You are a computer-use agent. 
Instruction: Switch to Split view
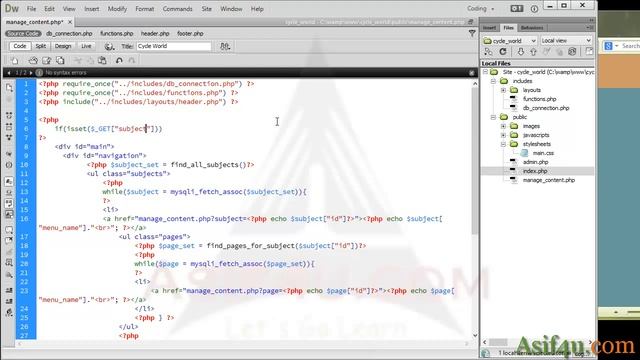[40, 46]
